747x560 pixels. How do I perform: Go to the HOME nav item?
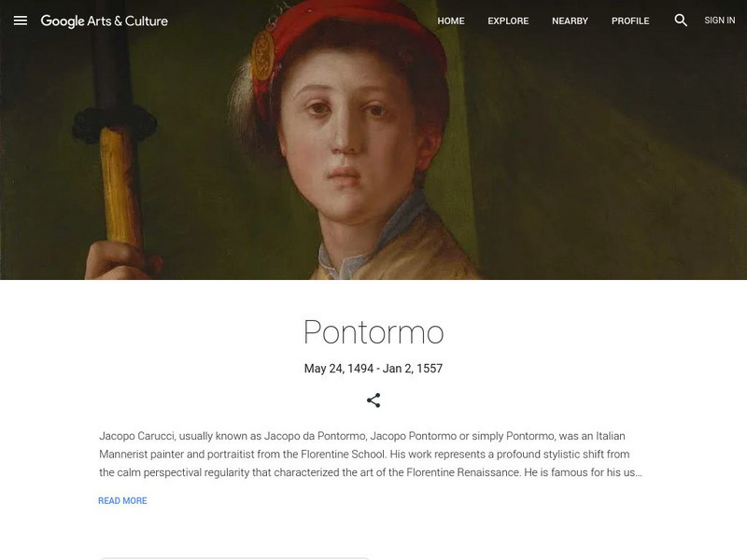(x=451, y=21)
